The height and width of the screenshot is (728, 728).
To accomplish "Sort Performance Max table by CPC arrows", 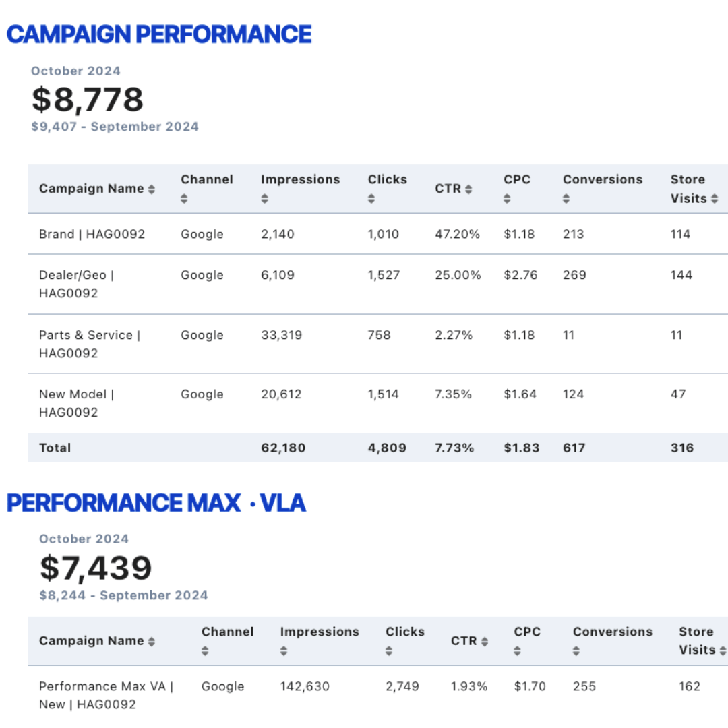I will (517, 651).
